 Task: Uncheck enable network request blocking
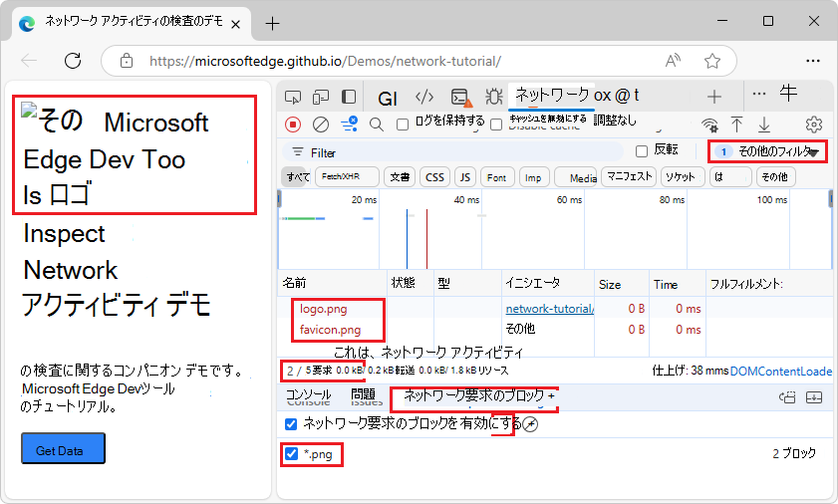pos(291,424)
